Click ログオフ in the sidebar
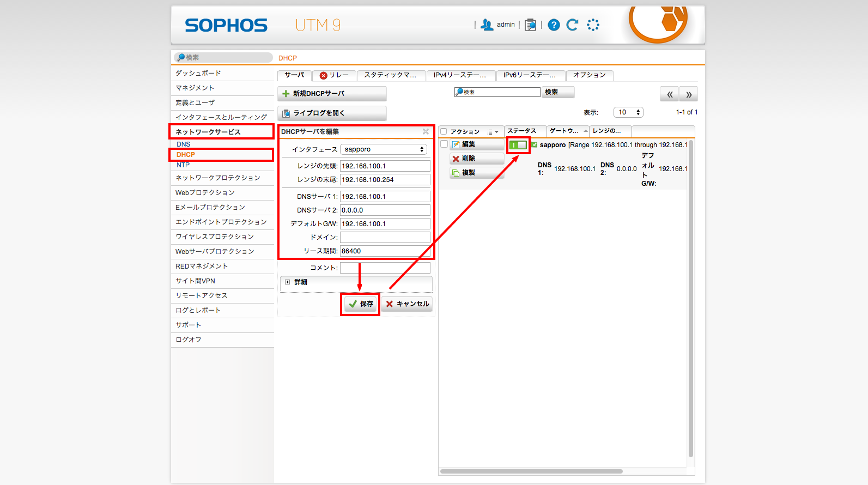The width and height of the screenshot is (868, 485). point(222,339)
